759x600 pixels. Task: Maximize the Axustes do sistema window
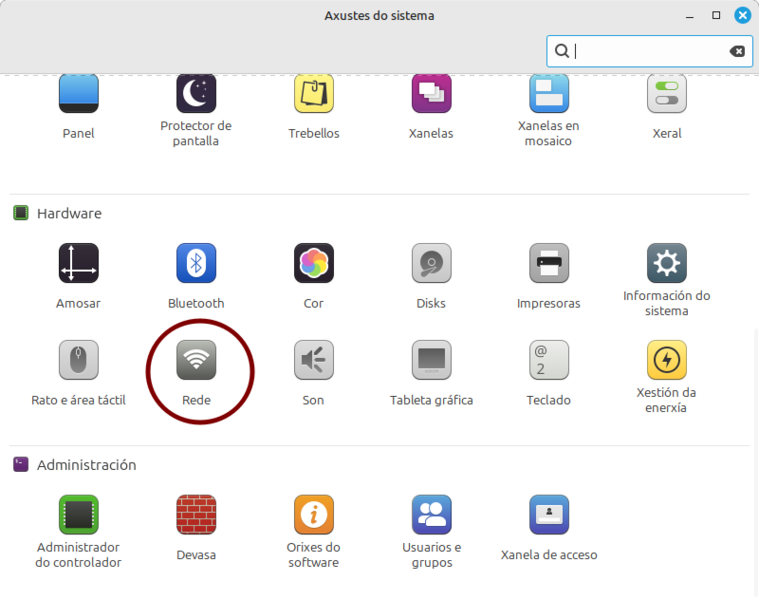click(x=716, y=15)
